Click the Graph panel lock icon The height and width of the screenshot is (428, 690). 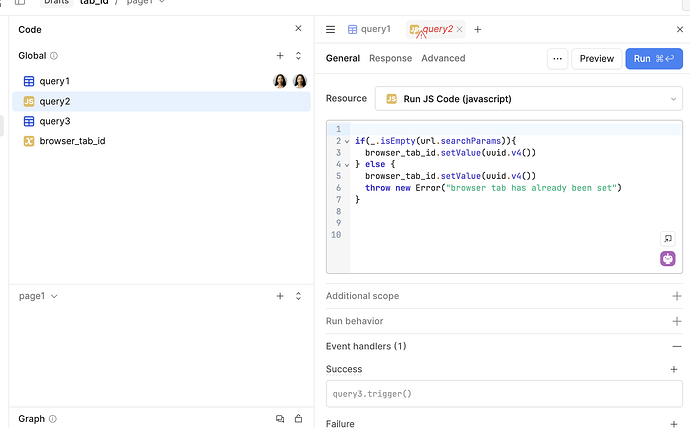(x=298, y=418)
